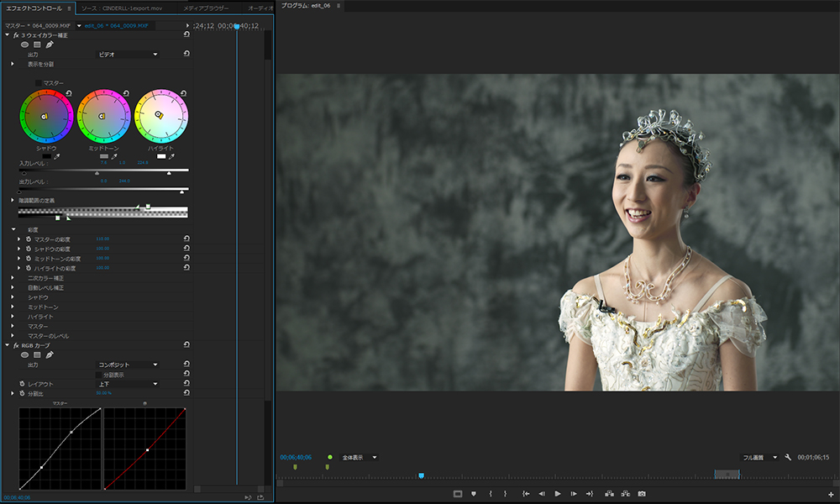Click the ハイライト white color swatch
The image size is (840, 504).
point(161,156)
